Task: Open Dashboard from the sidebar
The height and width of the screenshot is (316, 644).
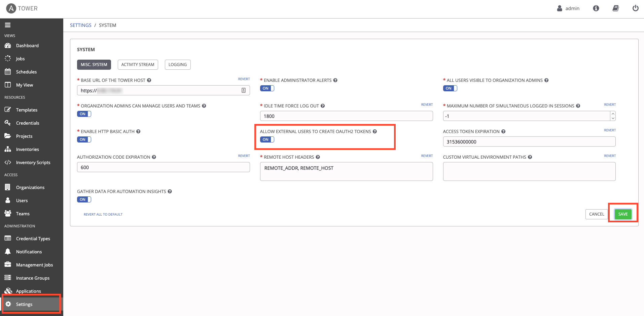Action: point(27,45)
